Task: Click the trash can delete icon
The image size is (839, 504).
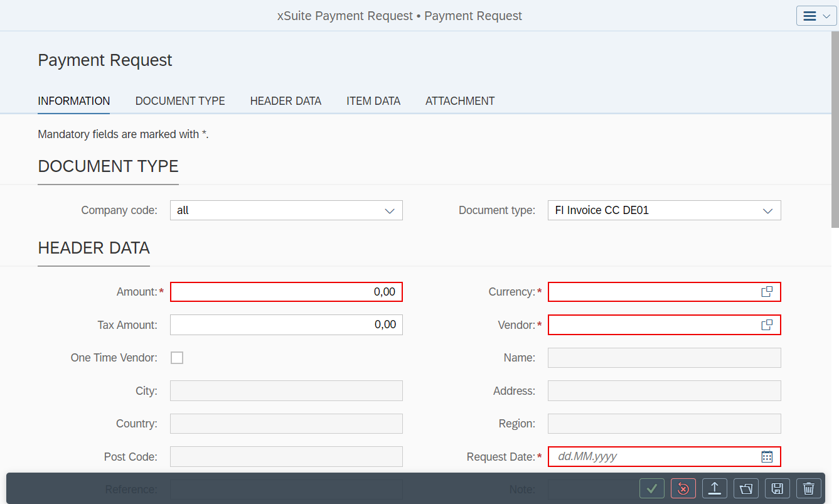Action: click(x=809, y=488)
